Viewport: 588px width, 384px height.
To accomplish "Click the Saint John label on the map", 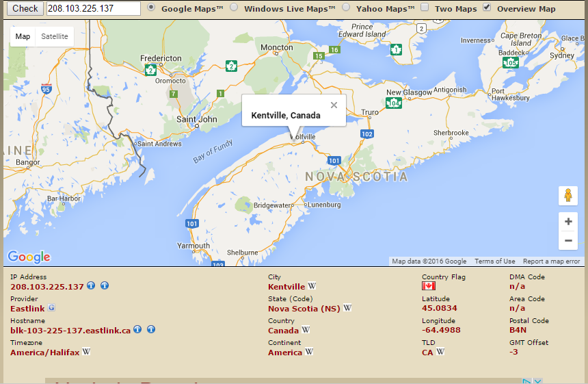I will click(197, 119).
